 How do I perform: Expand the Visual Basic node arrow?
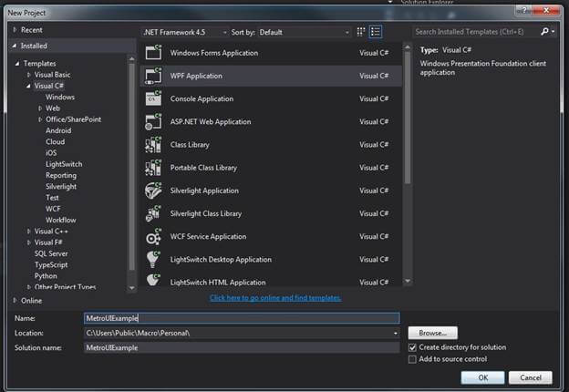click(28, 75)
